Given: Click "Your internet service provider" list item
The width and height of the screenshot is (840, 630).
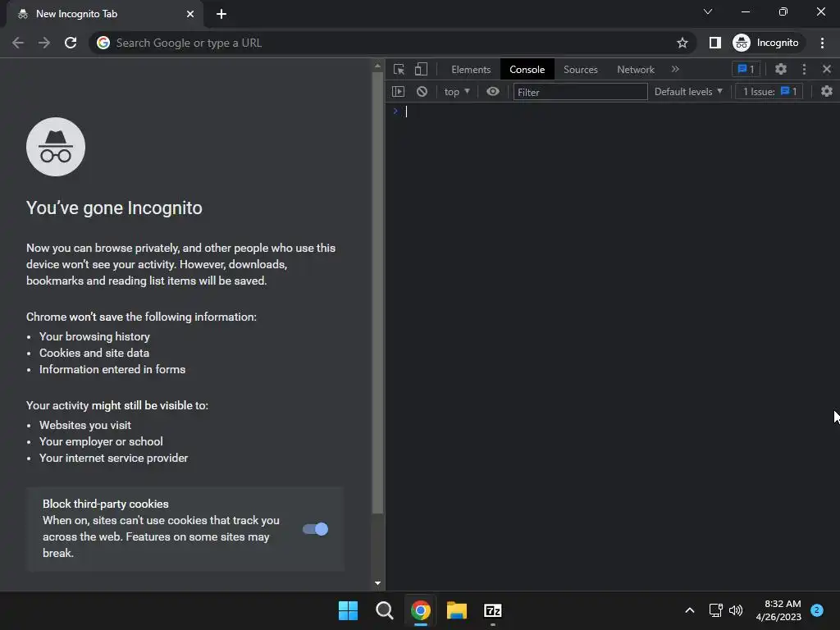Looking at the screenshot, I should (x=113, y=458).
